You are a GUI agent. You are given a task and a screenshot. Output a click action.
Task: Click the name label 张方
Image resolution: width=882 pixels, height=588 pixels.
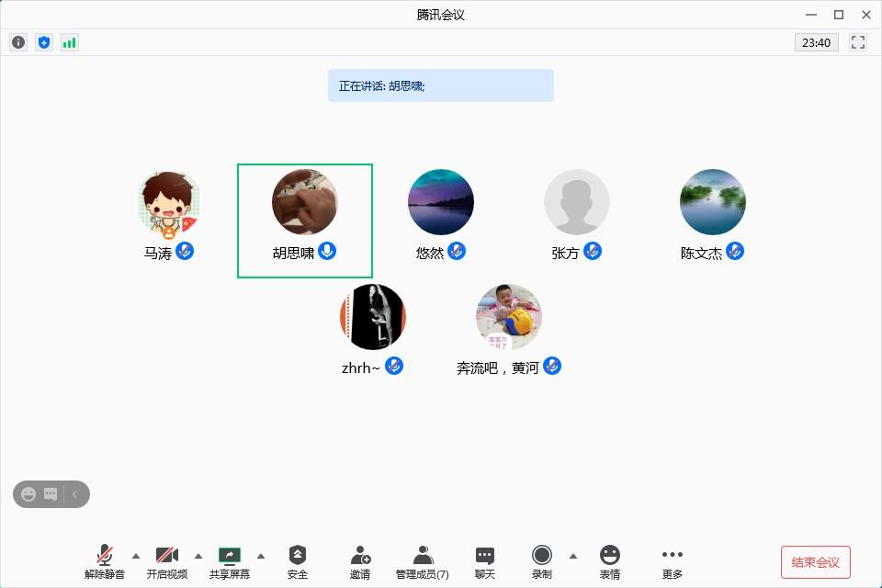[x=565, y=254]
